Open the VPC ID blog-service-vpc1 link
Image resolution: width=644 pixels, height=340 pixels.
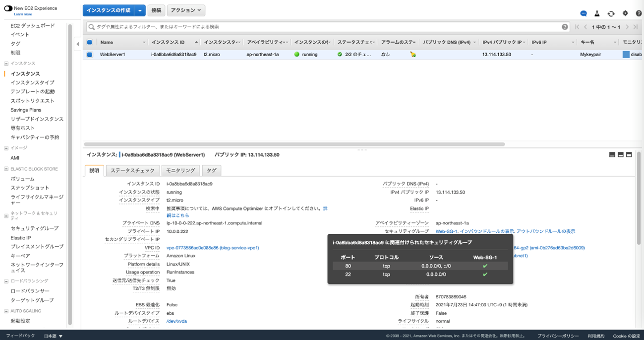click(x=212, y=248)
